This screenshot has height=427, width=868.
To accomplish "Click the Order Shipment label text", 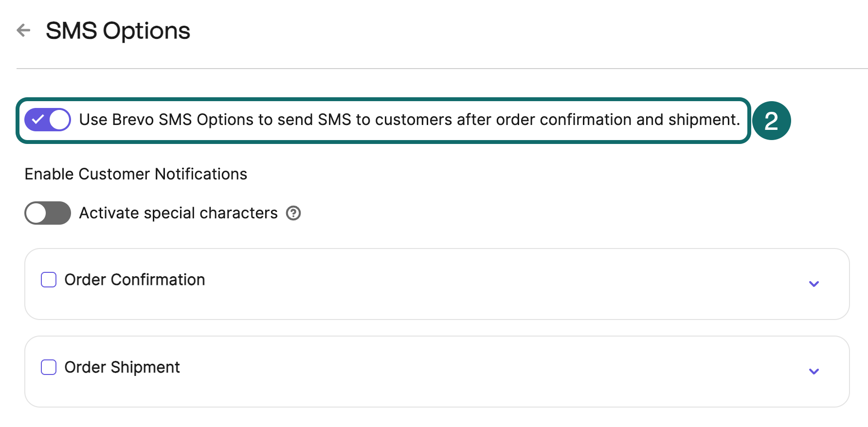I will tap(122, 367).
